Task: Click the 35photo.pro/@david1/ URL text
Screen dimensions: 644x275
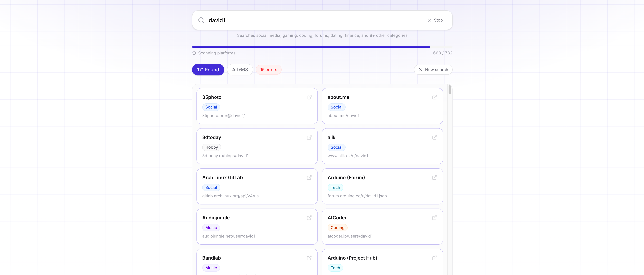Action: tap(223, 116)
